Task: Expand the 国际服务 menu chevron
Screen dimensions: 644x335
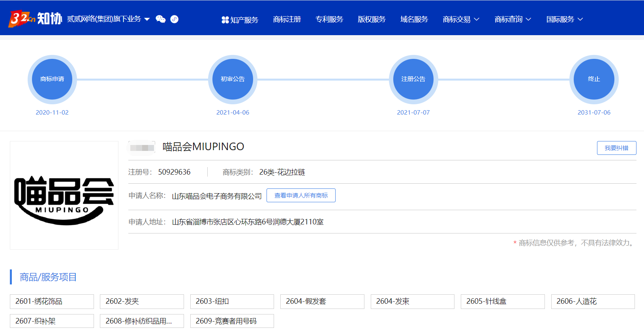Action: pos(580,19)
